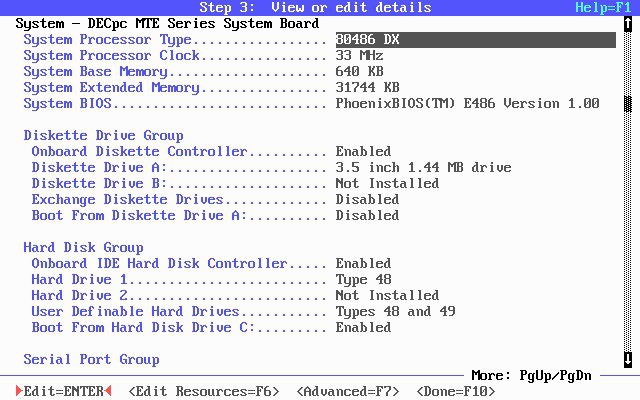Select Hard Drive 2 label

click(x=79, y=295)
